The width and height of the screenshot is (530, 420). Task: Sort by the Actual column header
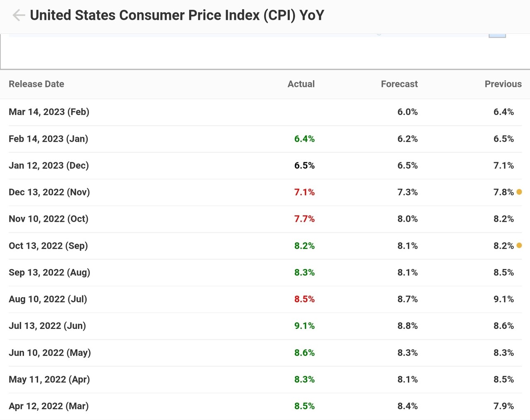(301, 84)
